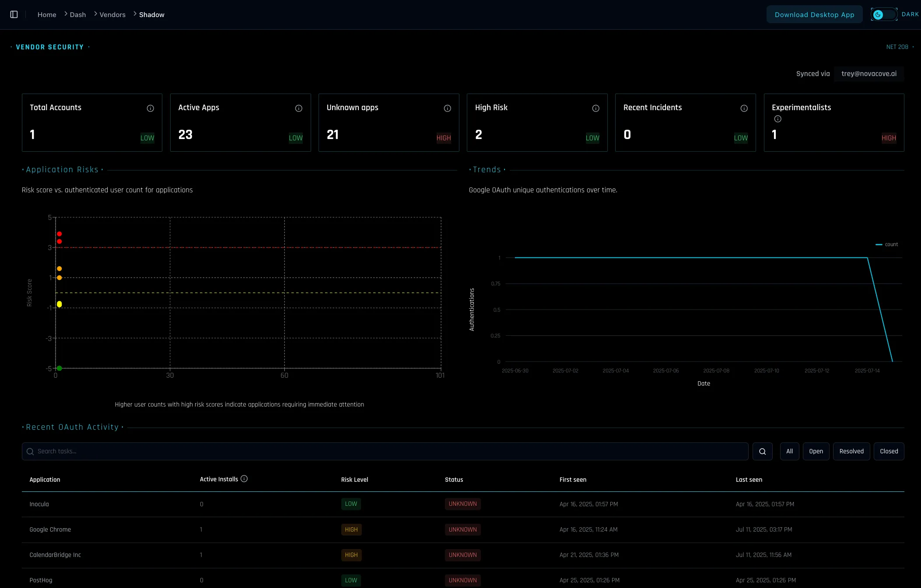Select the Open activity filter
921x588 pixels.
click(x=815, y=451)
